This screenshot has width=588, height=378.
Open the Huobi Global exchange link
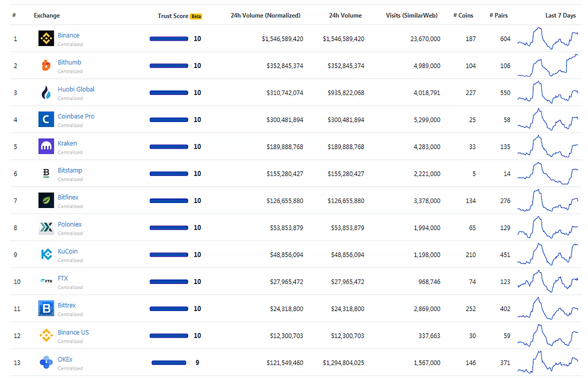76,89
